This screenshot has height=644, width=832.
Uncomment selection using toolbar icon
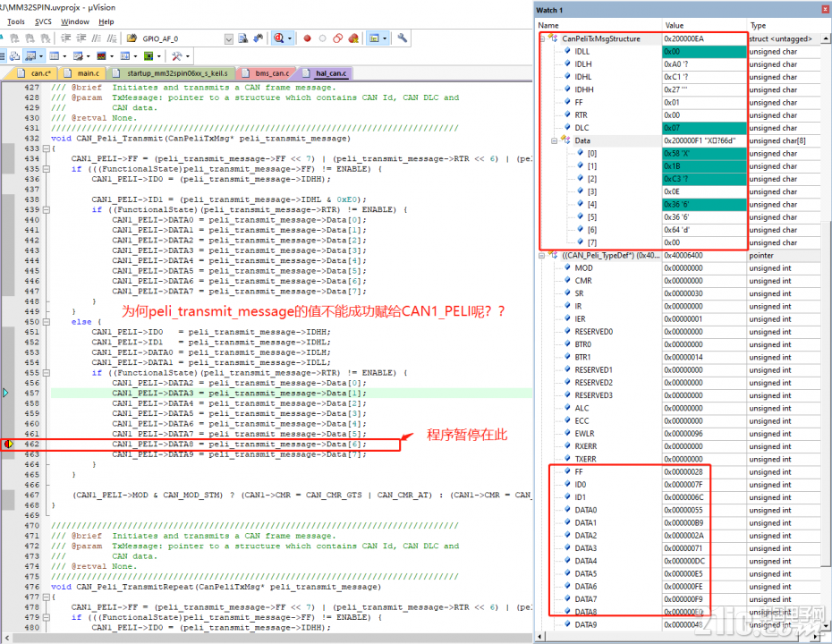(x=112, y=38)
